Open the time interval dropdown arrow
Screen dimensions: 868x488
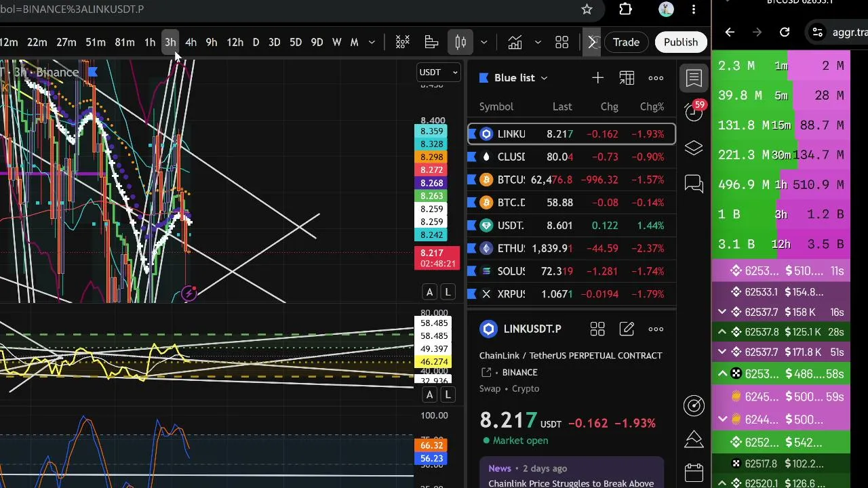(x=372, y=43)
